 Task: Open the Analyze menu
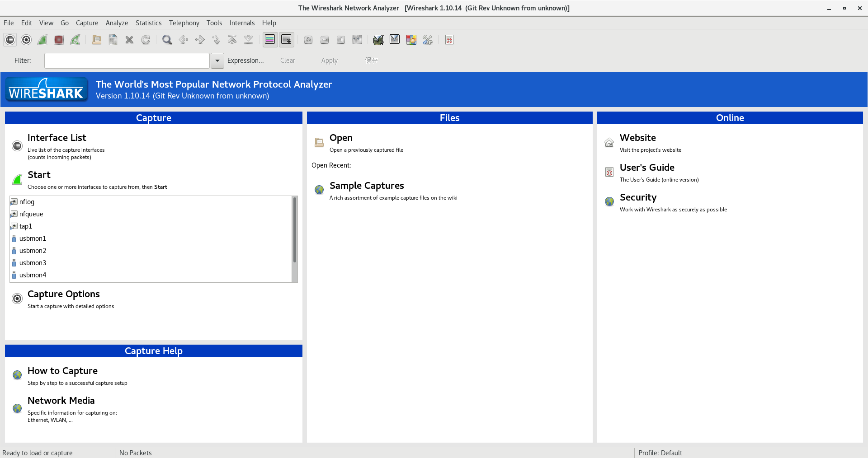coord(117,23)
